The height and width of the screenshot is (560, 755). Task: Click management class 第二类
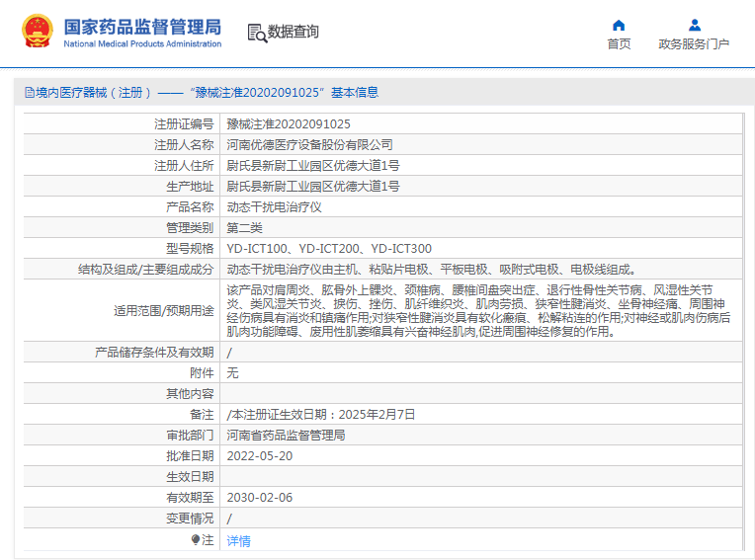pos(245,227)
